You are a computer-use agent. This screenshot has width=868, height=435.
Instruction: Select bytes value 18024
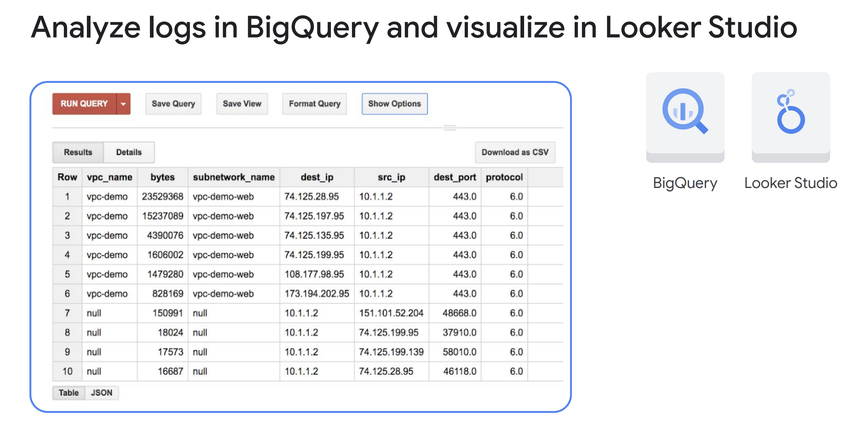170,333
